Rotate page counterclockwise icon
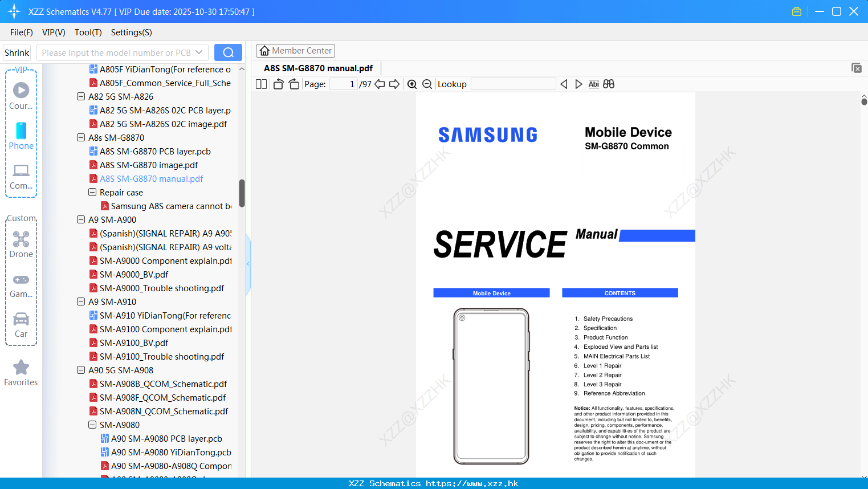This screenshot has height=489, width=868. 278,84
